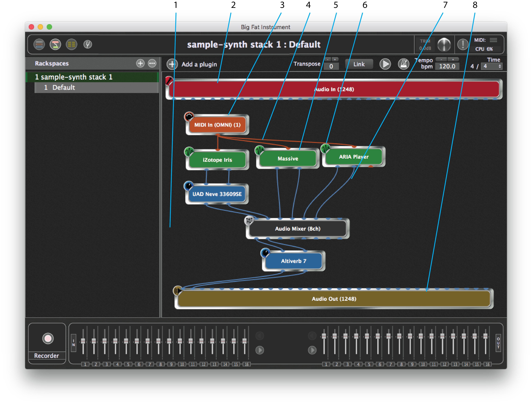Click the Altiverb 7 knob icon
The image size is (532, 405).
point(265,253)
